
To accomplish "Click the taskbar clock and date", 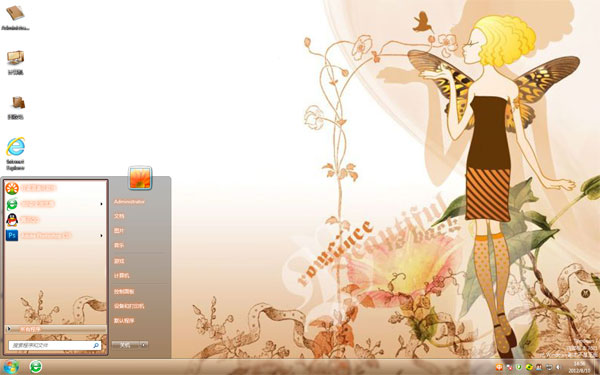I will pyautogui.click(x=579, y=367).
